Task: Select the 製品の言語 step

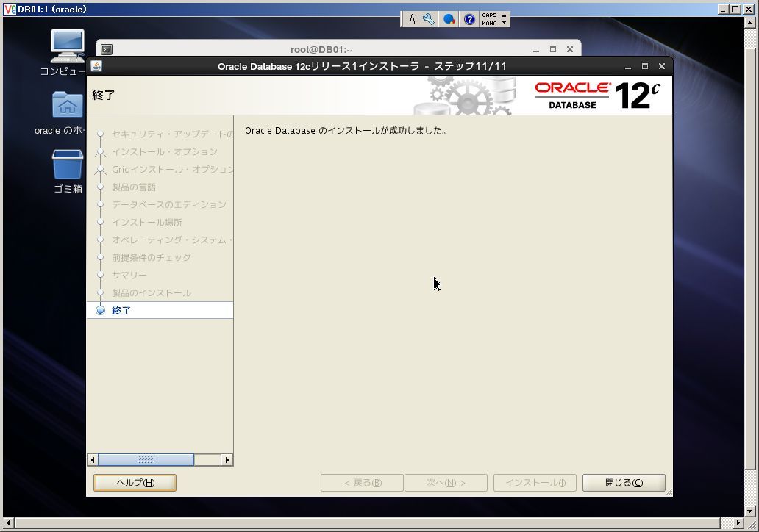Action: (x=134, y=187)
